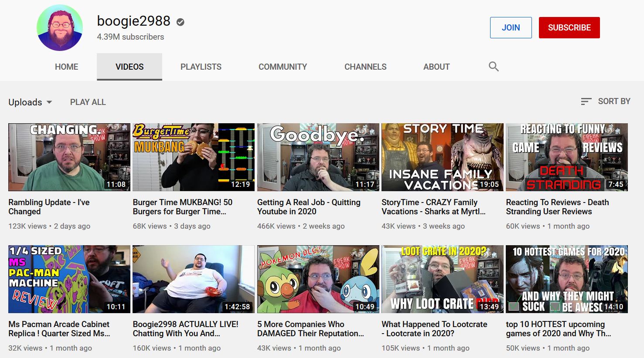Open the Burger Time Mukbang thumbnail
Image resolution: width=644 pixels, height=358 pixels.
pyautogui.click(x=194, y=157)
